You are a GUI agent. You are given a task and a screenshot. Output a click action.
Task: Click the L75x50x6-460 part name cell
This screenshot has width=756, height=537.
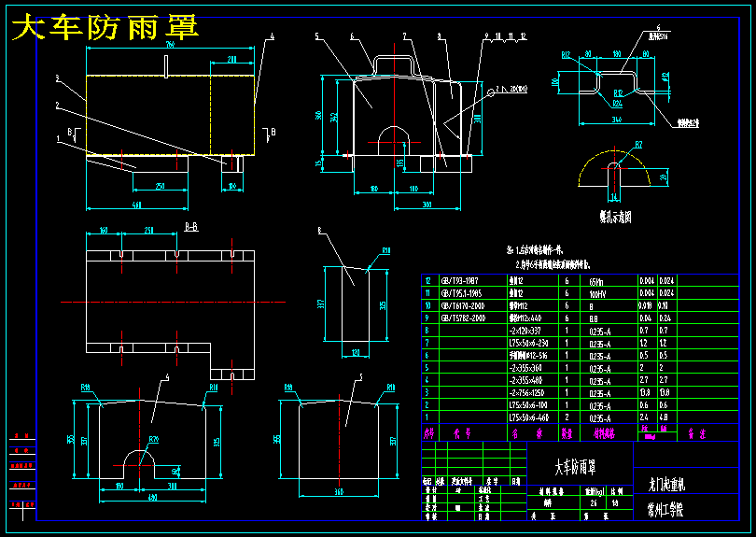click(x=528, y=417)
